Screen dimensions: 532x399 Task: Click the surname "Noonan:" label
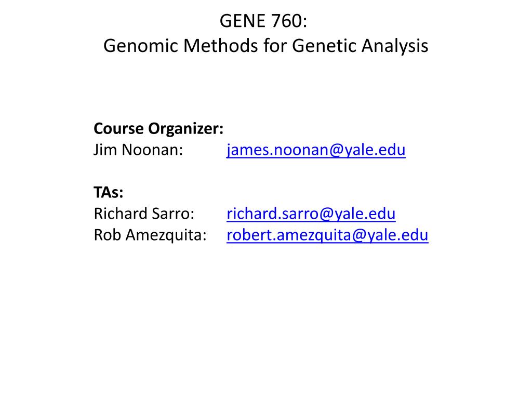152,150
